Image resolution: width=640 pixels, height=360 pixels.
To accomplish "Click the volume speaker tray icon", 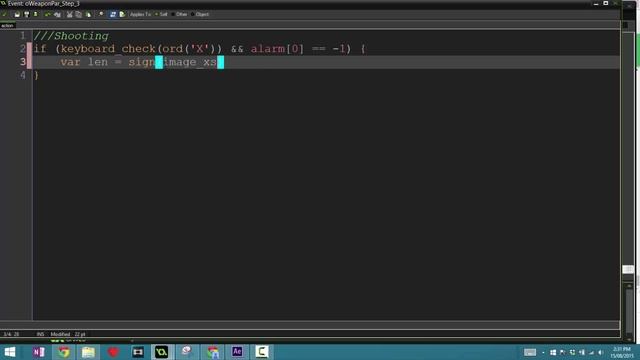I will coord(600,352).
